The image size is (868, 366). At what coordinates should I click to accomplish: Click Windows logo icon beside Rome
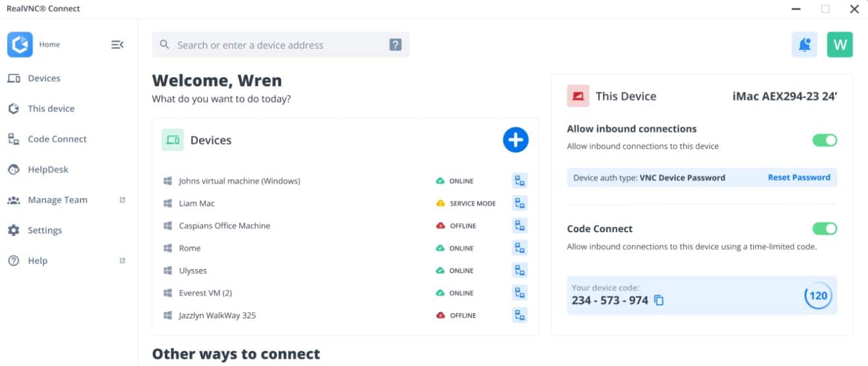pos(167,248)
